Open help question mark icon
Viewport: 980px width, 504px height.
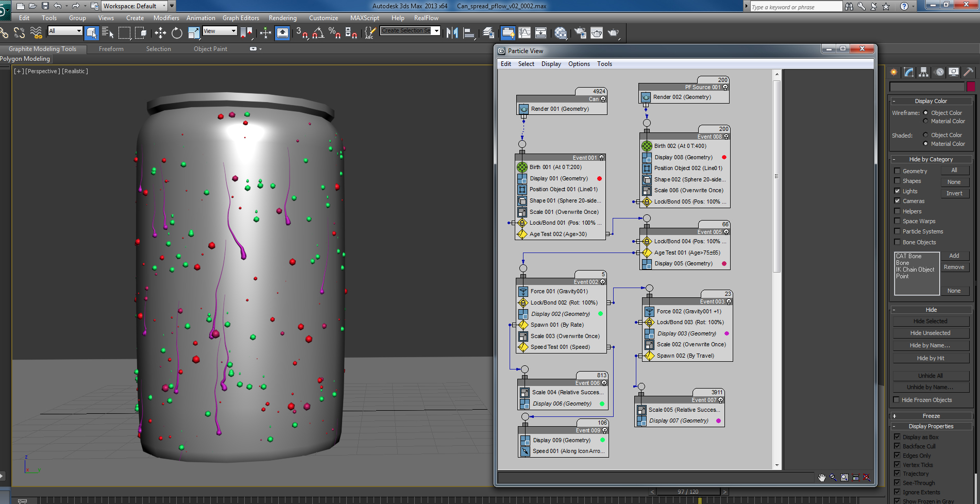[x=904, y=6]
